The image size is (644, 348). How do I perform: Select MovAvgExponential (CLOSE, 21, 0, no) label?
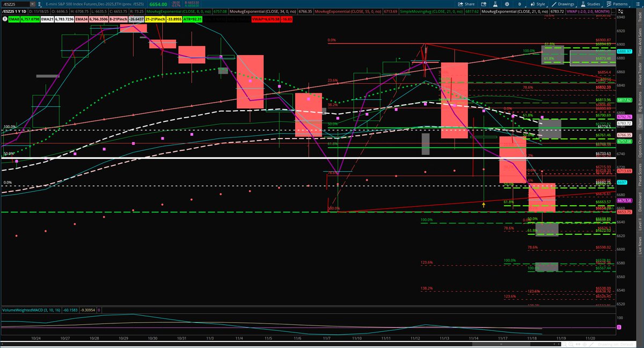pos(515,11)
